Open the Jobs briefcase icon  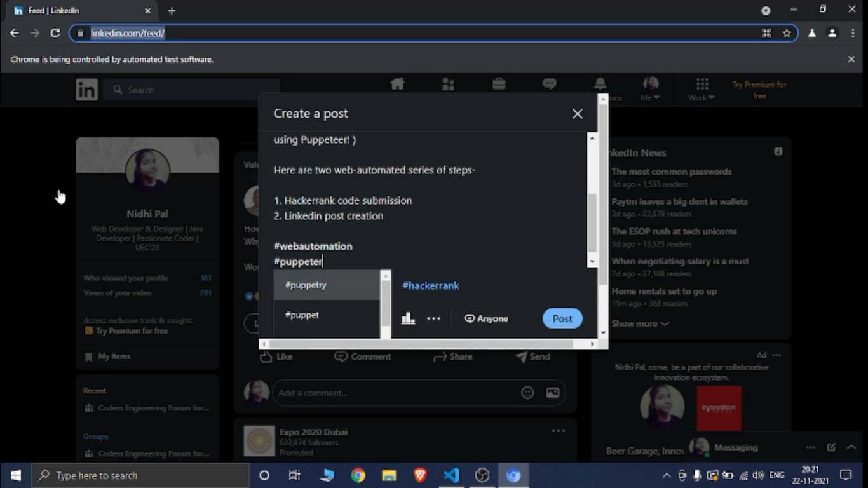[x=499, y=85]
